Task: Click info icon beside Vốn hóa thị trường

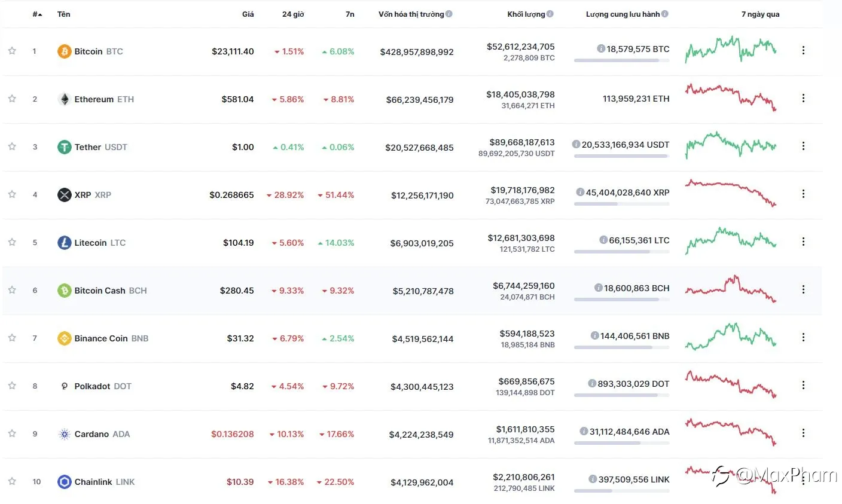Action: [449, 14]
